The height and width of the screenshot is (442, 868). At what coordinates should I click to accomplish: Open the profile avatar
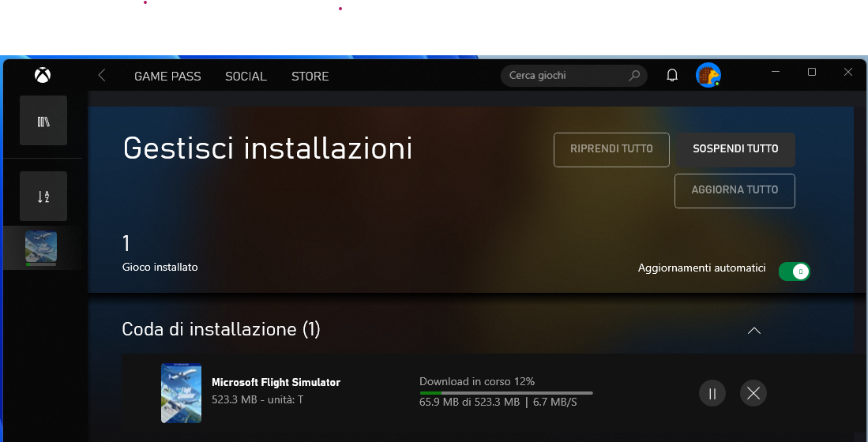pos(708,75)
